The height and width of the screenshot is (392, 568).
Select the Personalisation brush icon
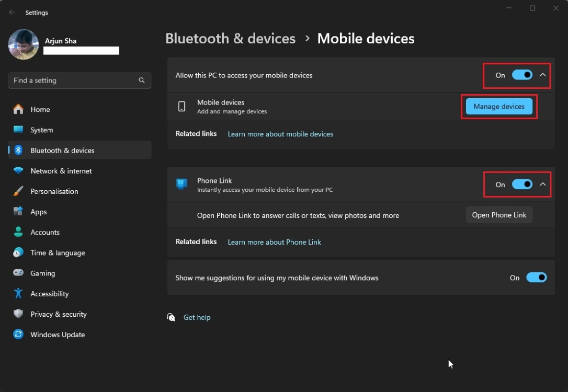point(18,191)
